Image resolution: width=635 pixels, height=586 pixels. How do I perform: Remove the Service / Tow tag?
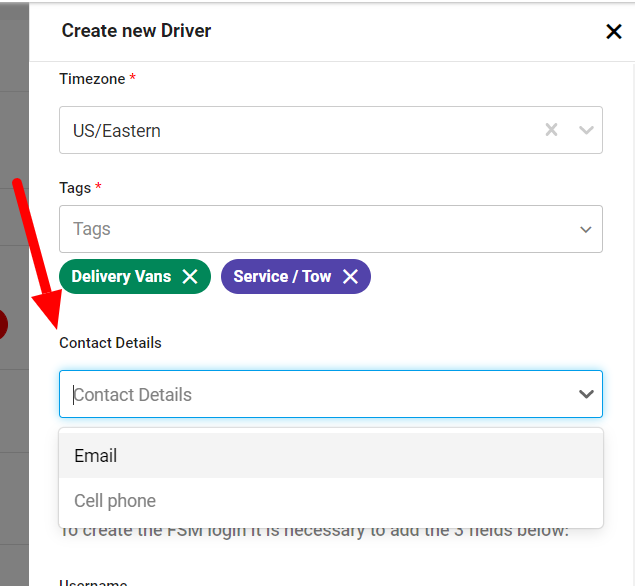350,277
